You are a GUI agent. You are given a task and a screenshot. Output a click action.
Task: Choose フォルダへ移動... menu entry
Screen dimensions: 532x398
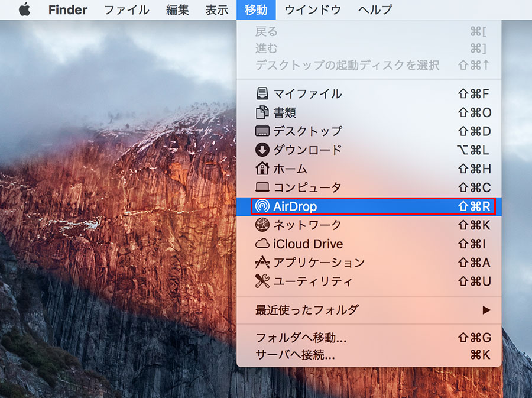301,338
